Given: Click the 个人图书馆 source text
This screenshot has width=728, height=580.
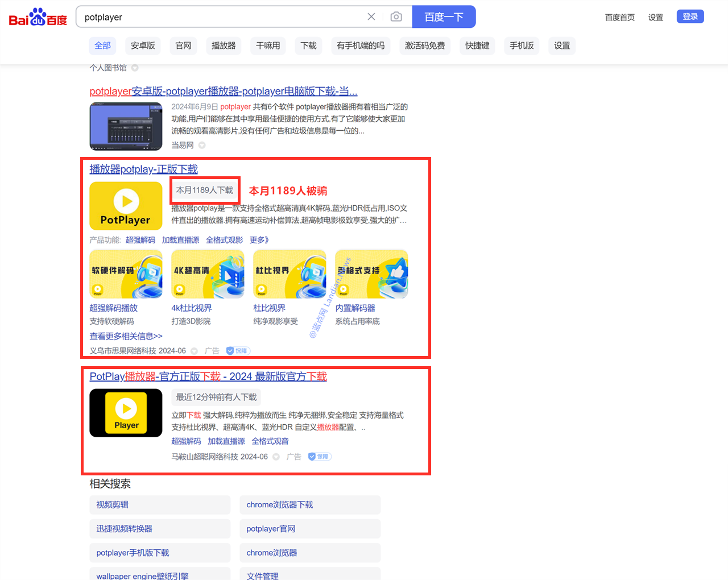Looking at the screenshot, I should coord(108,68).
